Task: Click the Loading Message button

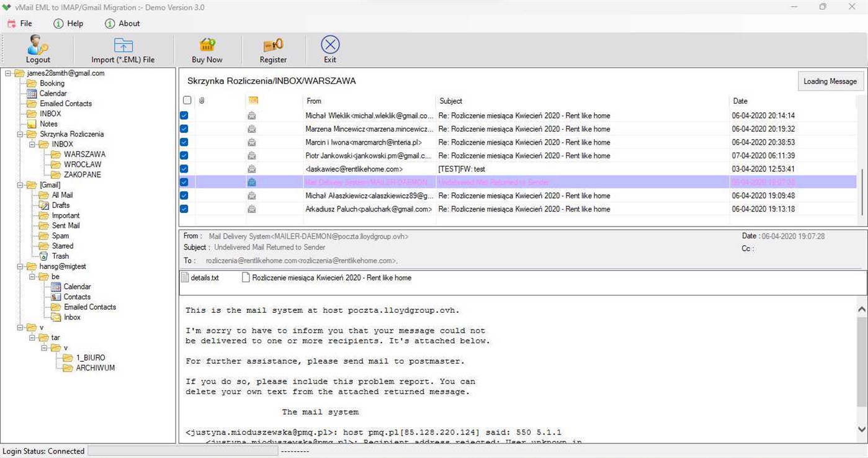Action: click(x=830, y=81)
